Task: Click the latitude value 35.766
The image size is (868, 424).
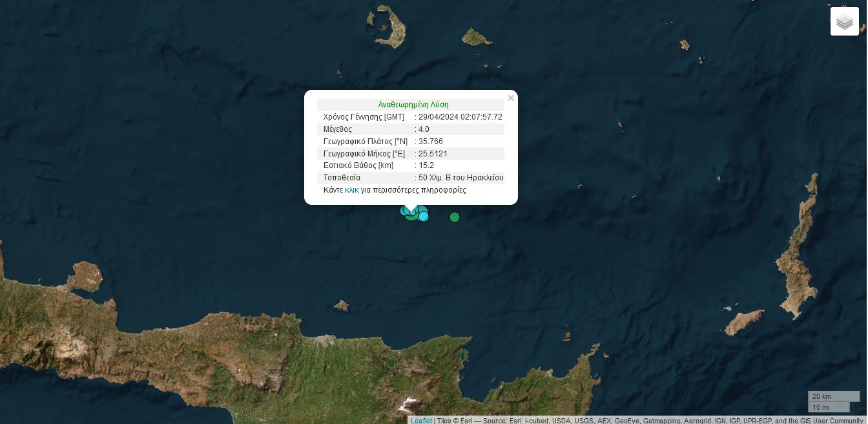Action: click(430, 142)
